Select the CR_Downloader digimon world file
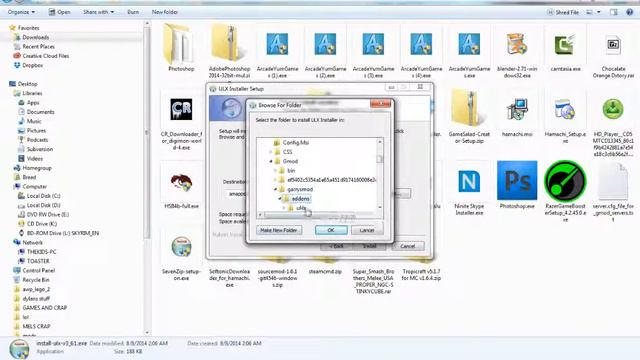The image size is (640, 360). 181,109
